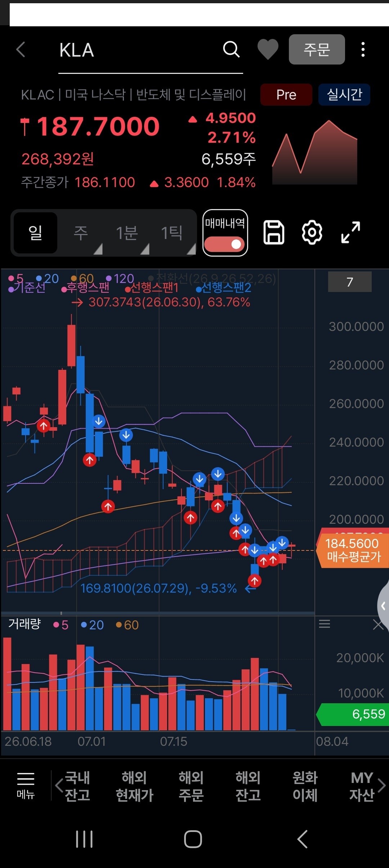Tap the 거래량 volume label
Screen dimensions: 389x868
pos(24,624)
